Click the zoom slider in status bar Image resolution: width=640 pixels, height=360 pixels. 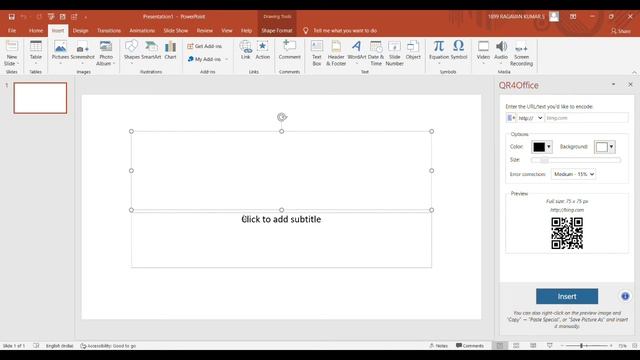click(x=587, y=346)
